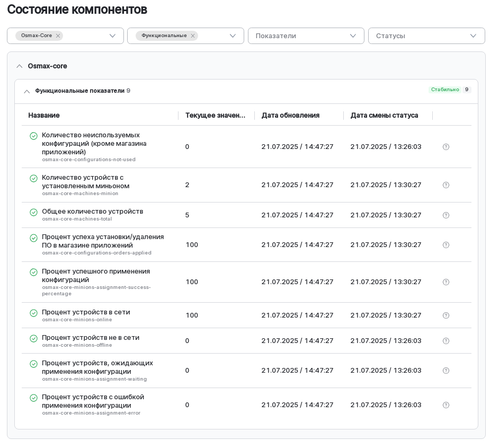Click help icon for osmax-core-configurations-not-used row
The width and height of the screenshot is (490, 448).
tap(446, 147)
